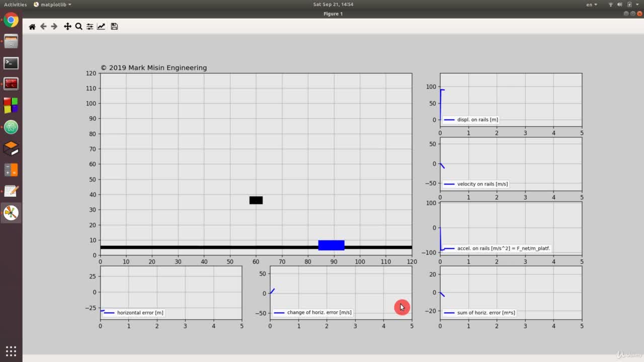Go back to previous view arrow
644x362 pixels.
click(x=43, y=27)
